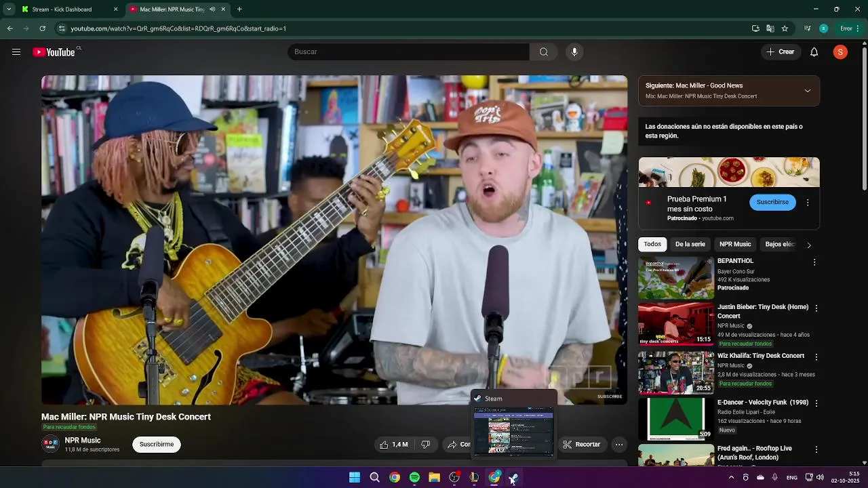Open Chrome tab search dropdown
The width and height of the screenshot is (868, 488).
coord(9,9)
